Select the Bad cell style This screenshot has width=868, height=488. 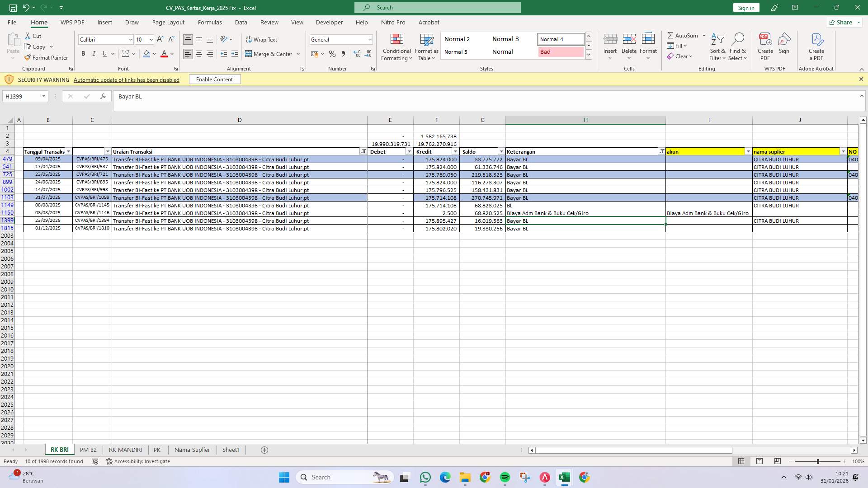560,52
